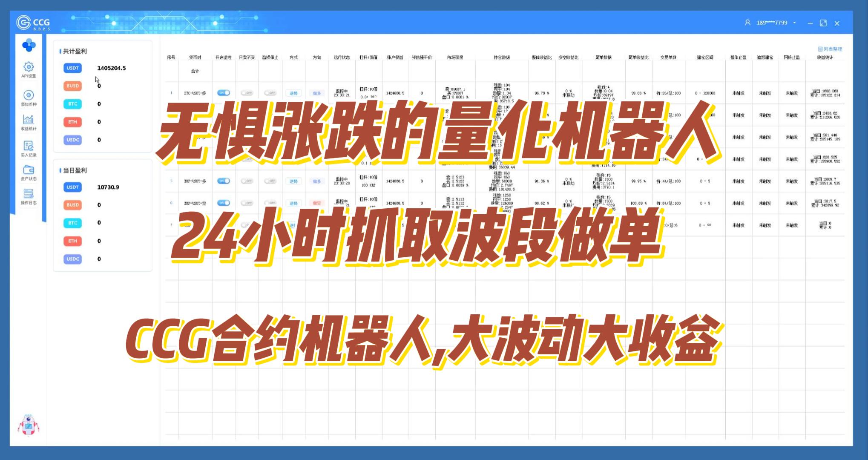The height and width of the screenshot is (460, 868).
Task: Click the account number 189****7799
Action: coord(772,23)
